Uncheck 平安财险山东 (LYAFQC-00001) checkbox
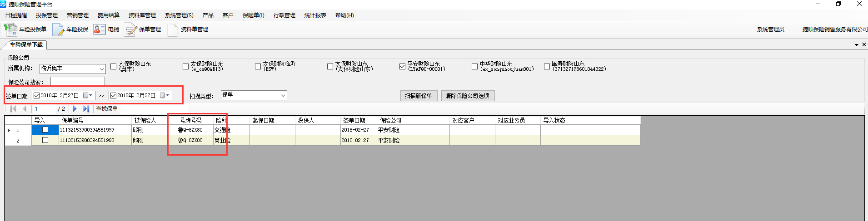This screenshot has width=868, height=221. tap(402, 67)
